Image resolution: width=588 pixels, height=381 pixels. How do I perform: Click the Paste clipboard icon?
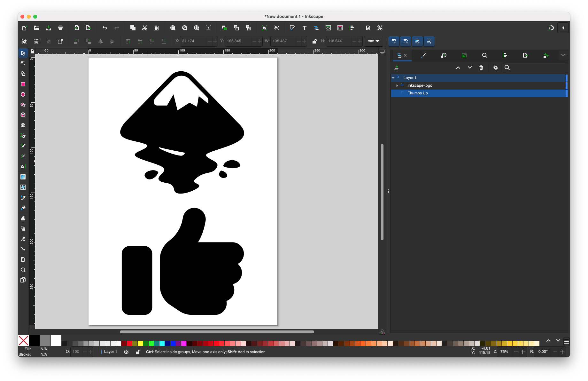[x=156, y=28]
